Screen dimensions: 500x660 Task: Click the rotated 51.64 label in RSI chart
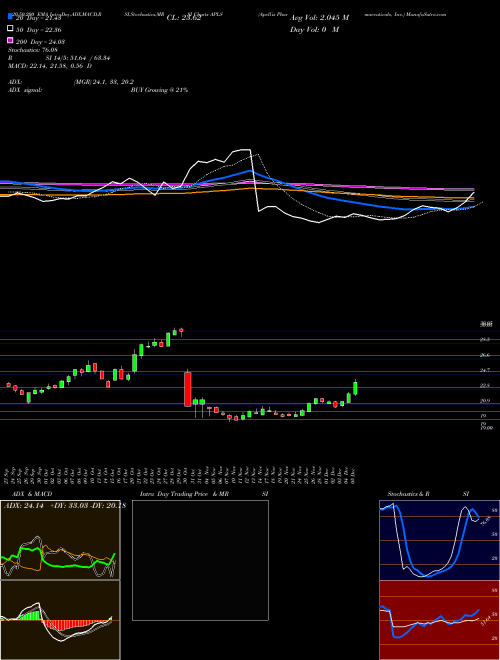[x=484, y=621]
